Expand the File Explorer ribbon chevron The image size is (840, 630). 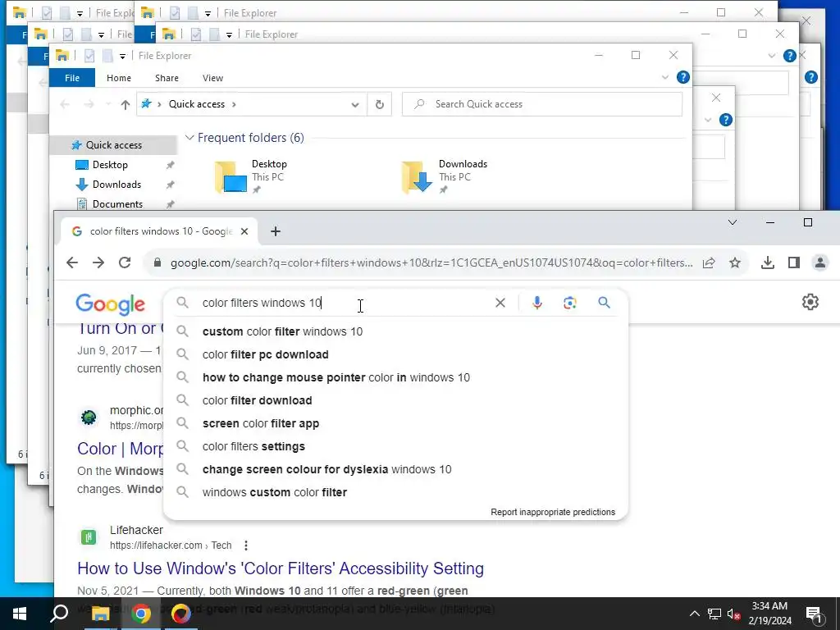point(664,77)
